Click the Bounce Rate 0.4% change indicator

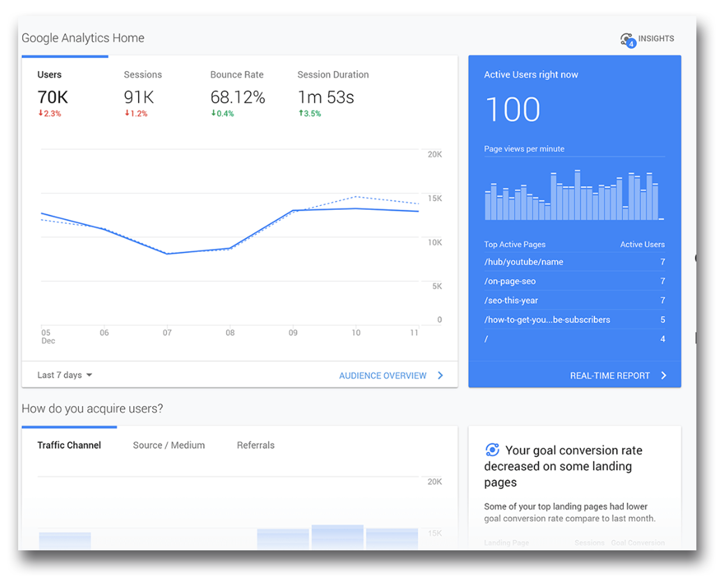(223, 114)
